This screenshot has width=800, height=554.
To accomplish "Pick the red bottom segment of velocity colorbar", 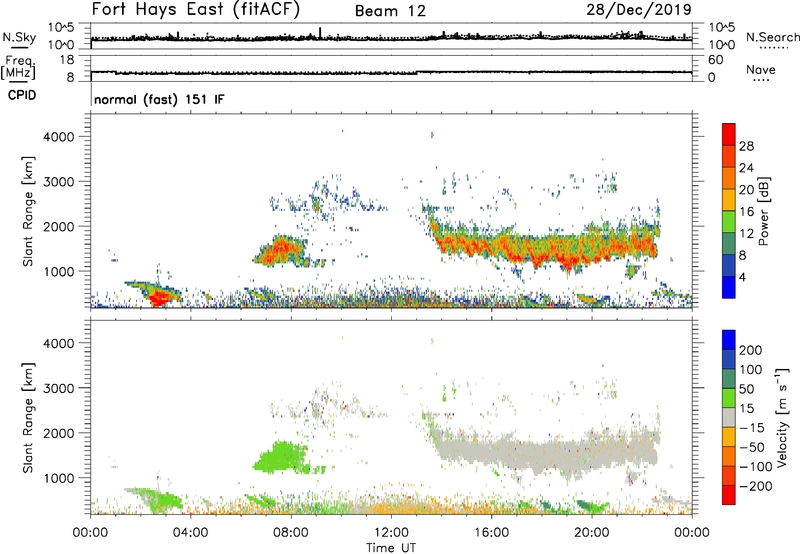I will 729,495.
